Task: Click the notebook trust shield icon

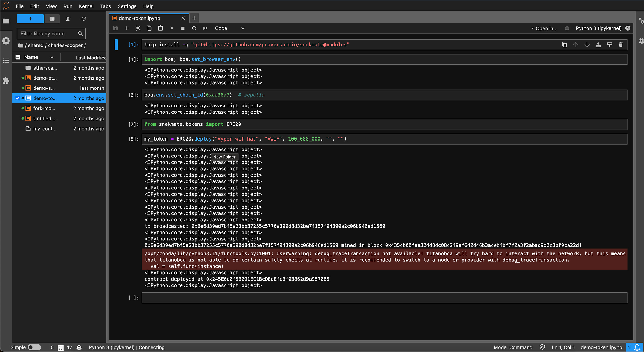Action: tap(542, 347)
